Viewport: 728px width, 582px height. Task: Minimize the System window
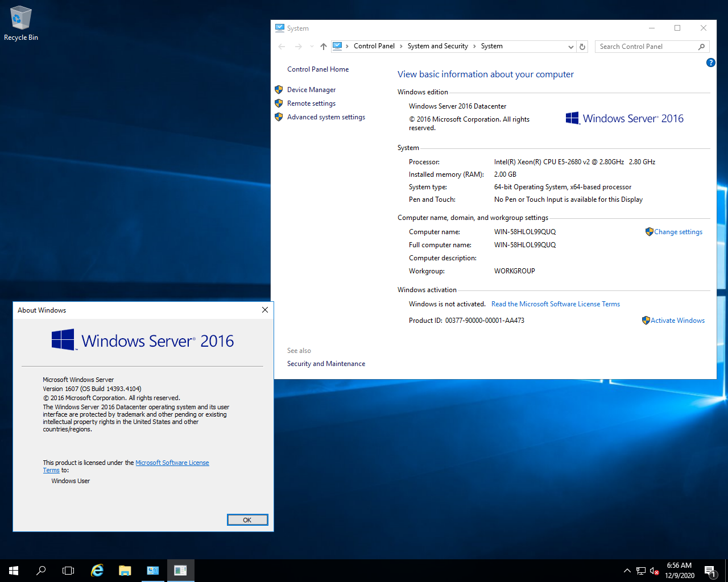coord(652,28)
